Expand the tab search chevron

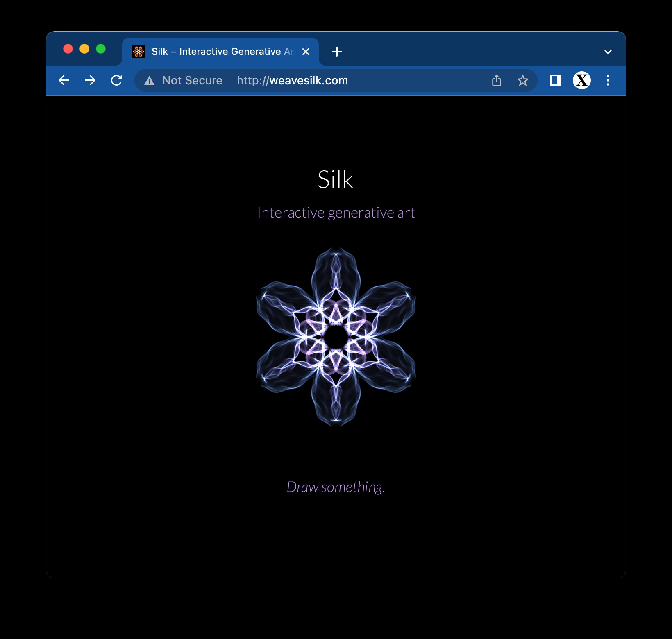[x=608, y=52]
